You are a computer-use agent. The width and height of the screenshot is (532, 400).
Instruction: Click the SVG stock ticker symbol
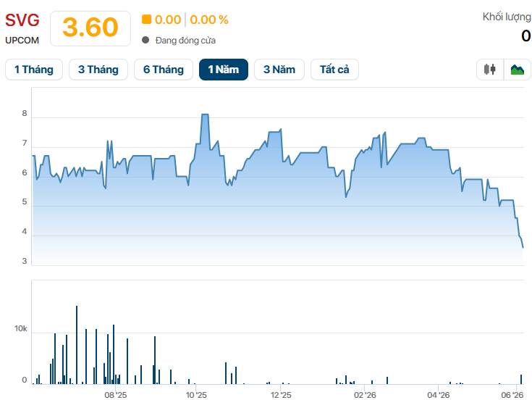tap(22, 20)
